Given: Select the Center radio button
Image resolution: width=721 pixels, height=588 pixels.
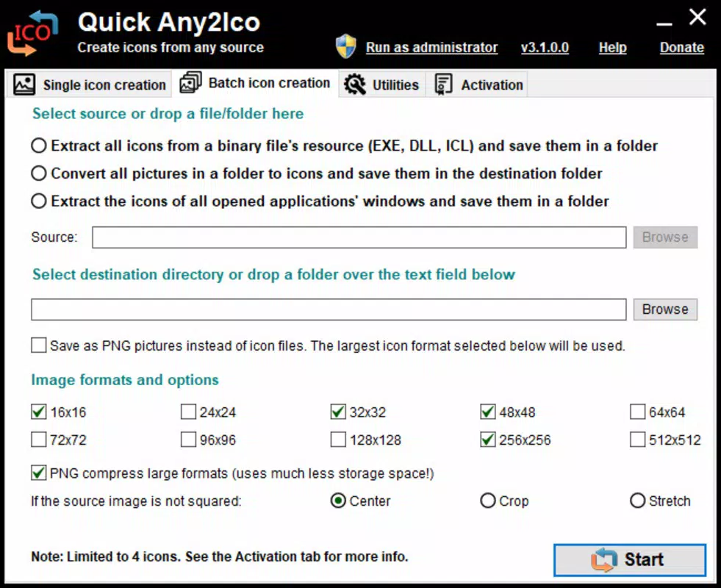Looking at the screenshot, I should [x=338, y=501].
